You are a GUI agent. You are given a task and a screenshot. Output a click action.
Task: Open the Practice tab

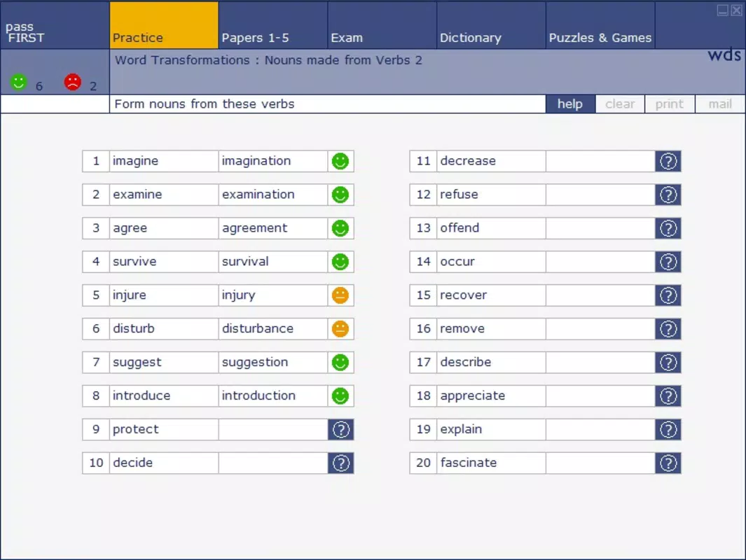[x=164, y=24]
